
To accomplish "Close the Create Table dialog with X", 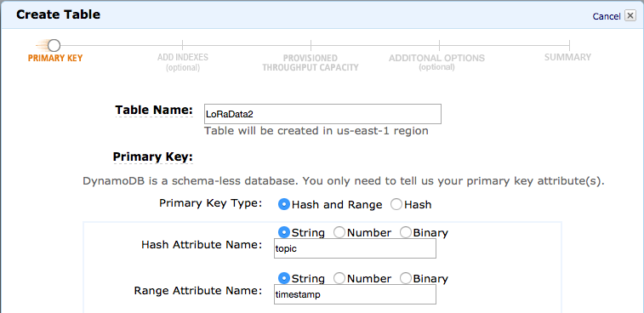I will 630,16.
